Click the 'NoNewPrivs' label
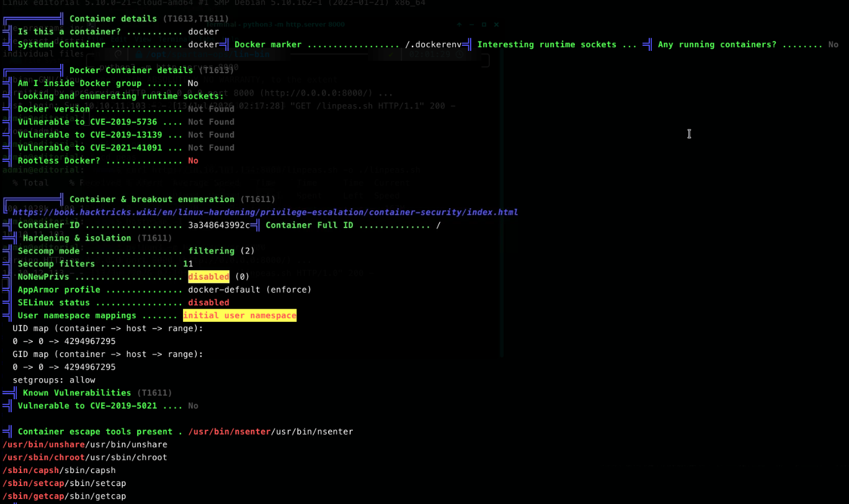 pos(43,276)
